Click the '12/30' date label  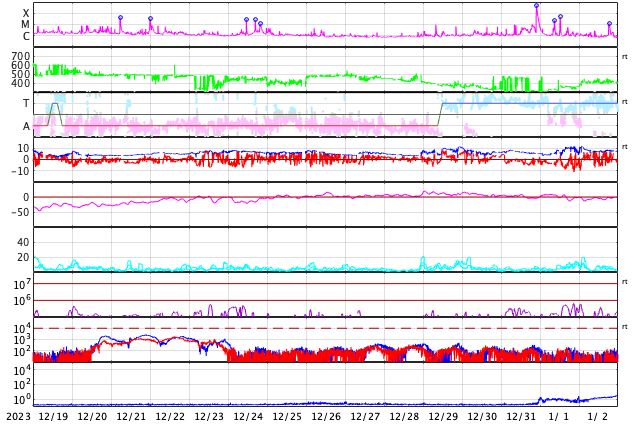(x=482, y=417)
